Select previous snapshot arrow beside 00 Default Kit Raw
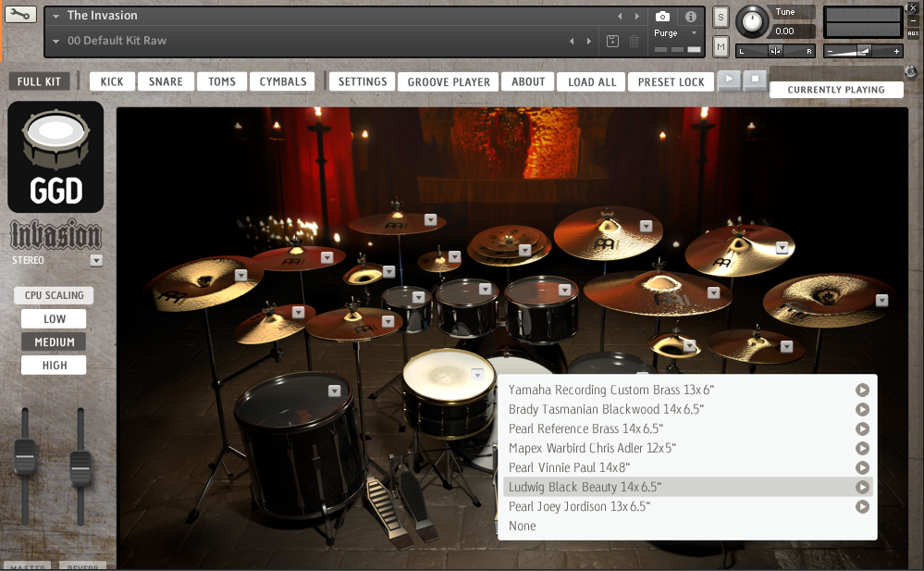This screenshot has height=571, width=924. (x=572, y=42)
